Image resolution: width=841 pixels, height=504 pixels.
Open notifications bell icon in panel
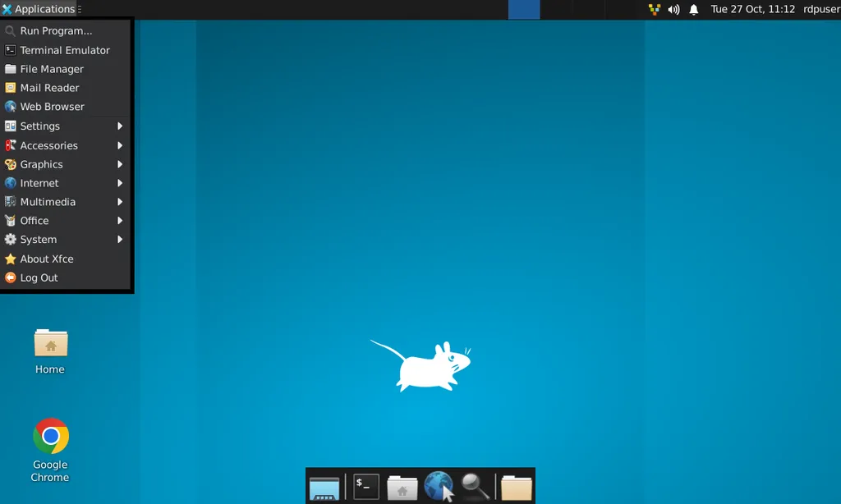pos(693,10)
